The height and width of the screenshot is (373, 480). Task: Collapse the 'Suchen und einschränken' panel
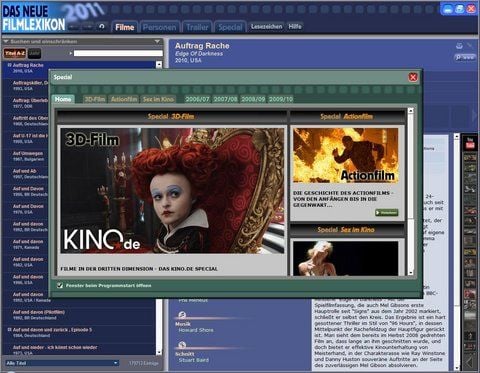pos(6,42)
